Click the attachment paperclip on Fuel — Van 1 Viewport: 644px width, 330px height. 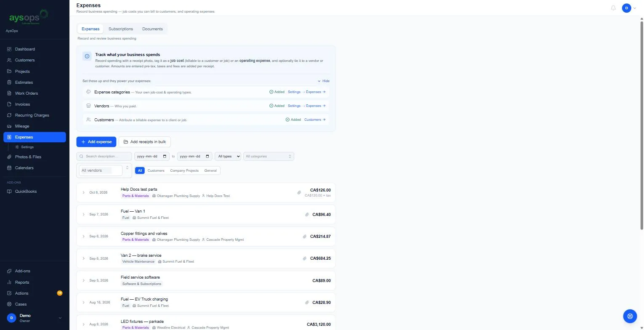pyautogui.click(x=307, y=215)
